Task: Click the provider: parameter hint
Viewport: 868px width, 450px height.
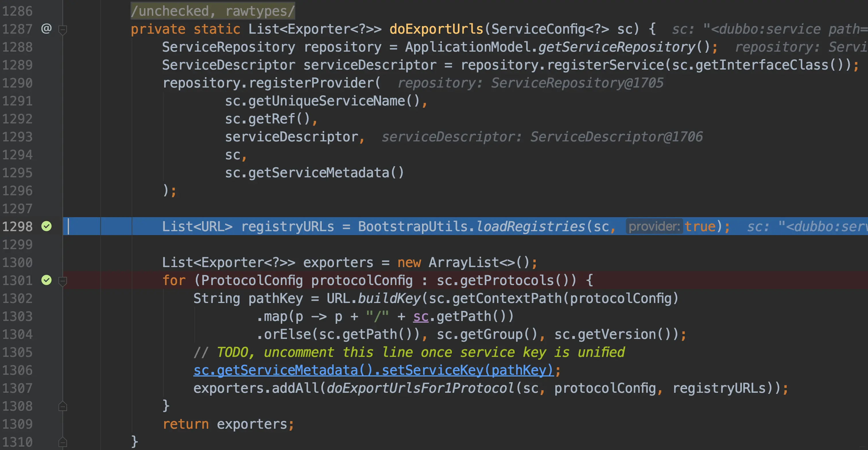Action: [654, 226]
